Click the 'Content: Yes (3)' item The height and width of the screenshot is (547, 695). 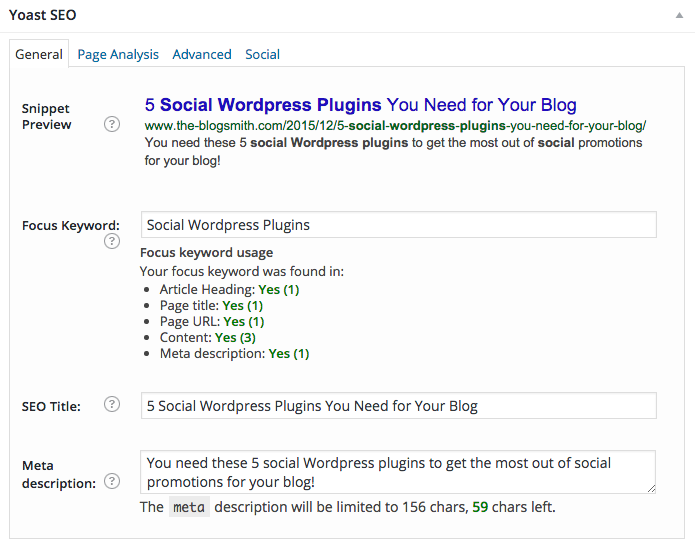(x=207, y=337)
